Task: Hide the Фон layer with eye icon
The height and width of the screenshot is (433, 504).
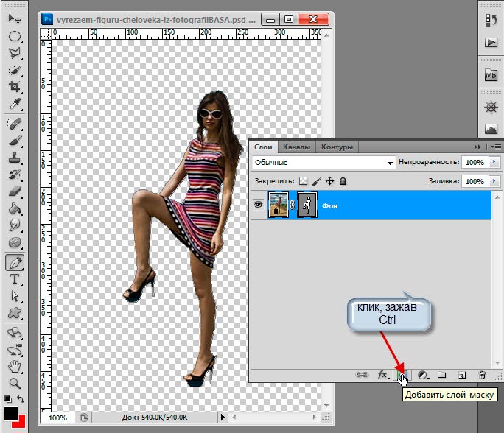Action: pyautogui.click(x=259, y=206)
